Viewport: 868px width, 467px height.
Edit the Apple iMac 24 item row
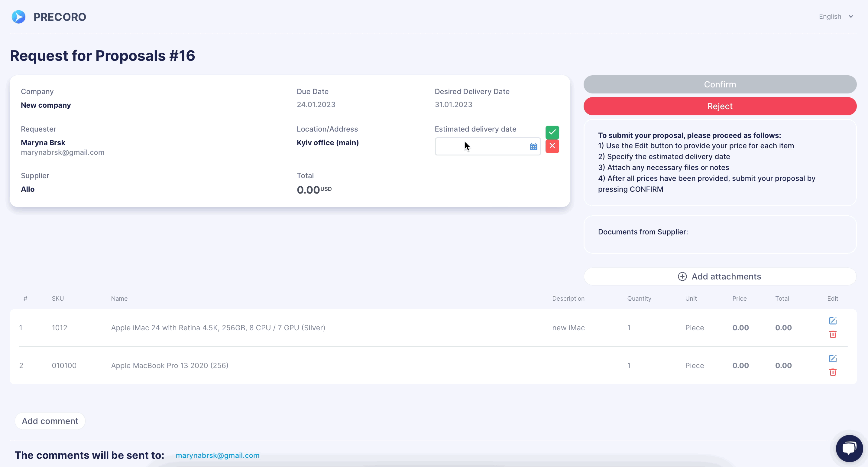(x=833, y=321)
